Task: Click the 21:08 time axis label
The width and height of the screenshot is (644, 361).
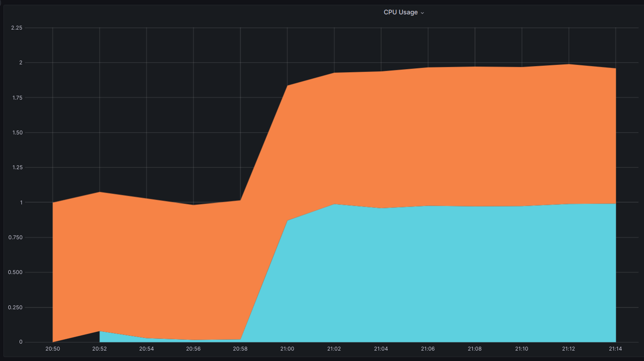Action: tap(475, 349)
